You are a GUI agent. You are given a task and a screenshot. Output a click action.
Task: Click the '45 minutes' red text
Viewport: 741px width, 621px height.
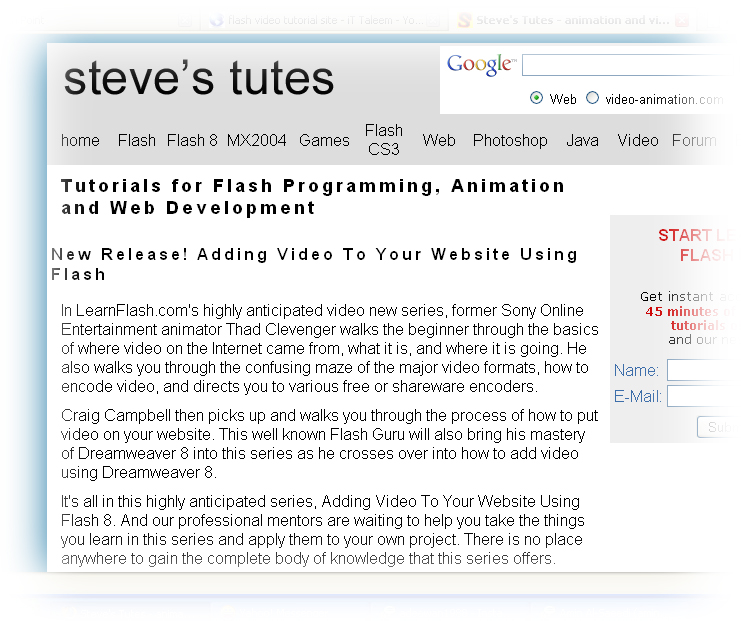pos(681,311)
